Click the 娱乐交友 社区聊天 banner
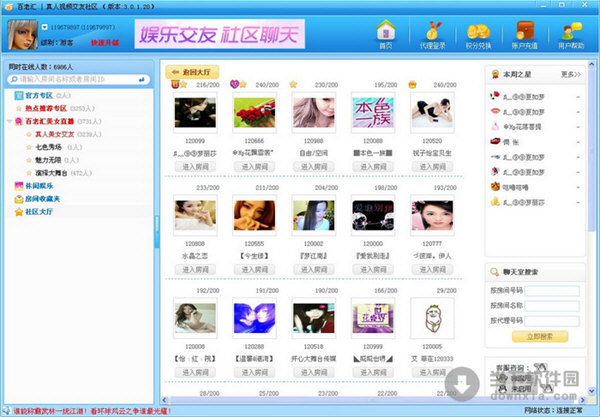This screenshot has height=417, width=600. (x=220, y=34)
